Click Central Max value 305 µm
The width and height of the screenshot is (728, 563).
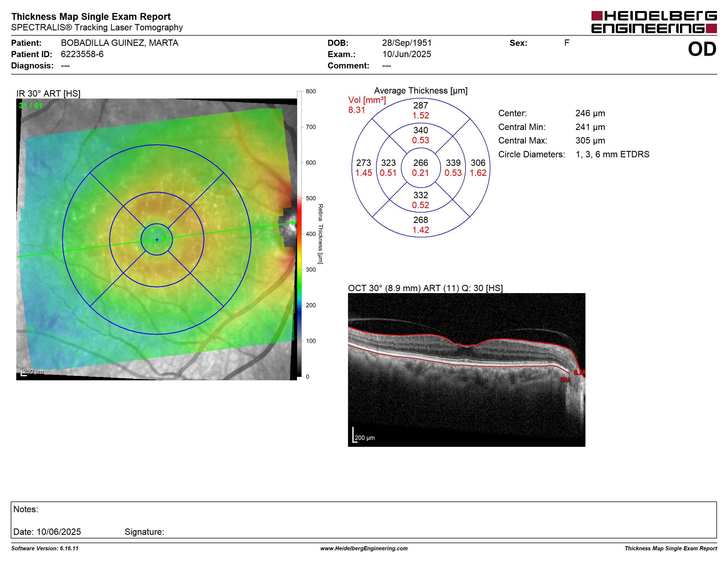coord(590,140)
